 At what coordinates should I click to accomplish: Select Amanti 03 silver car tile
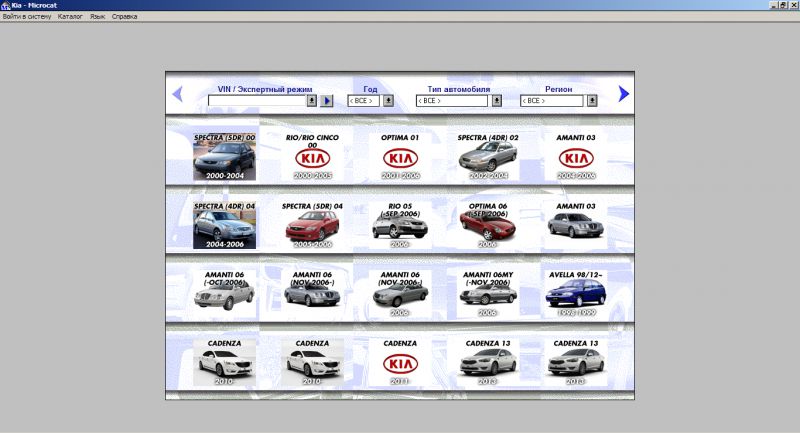576,225
